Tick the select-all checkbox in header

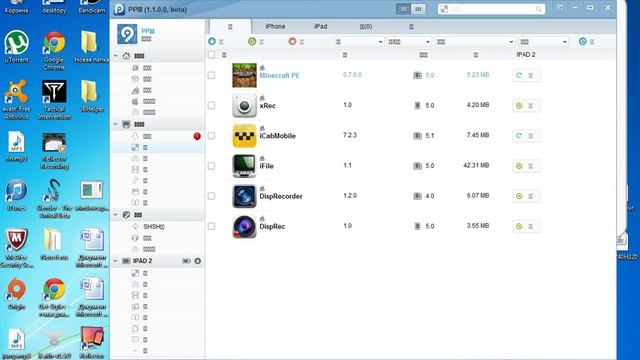click(x=211, y=54)
